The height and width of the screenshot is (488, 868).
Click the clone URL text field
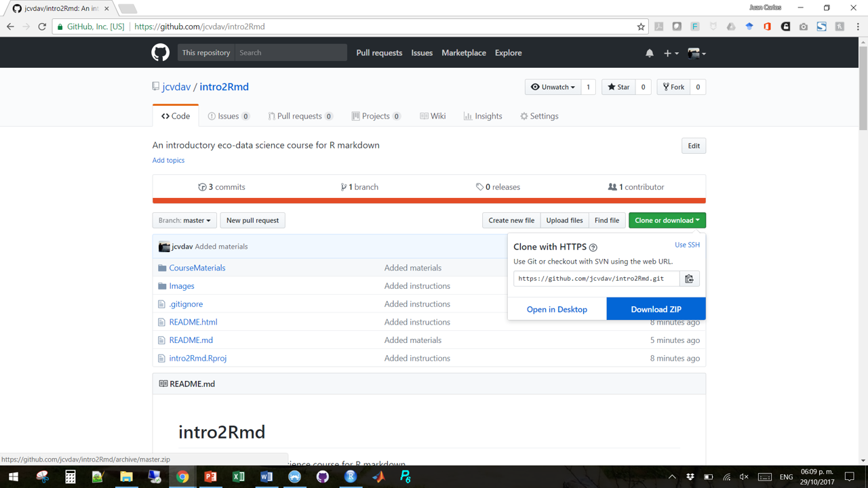click(597, 279)
